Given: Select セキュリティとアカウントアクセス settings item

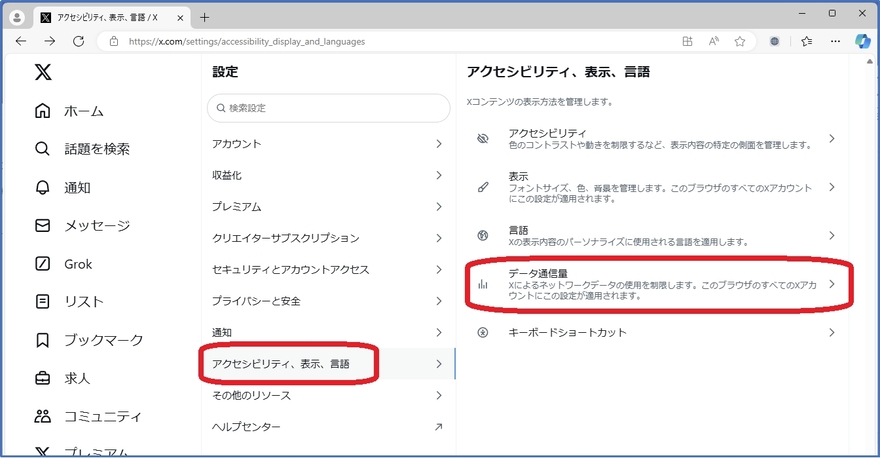Looking at the screenshot, I should coord(328,269).
